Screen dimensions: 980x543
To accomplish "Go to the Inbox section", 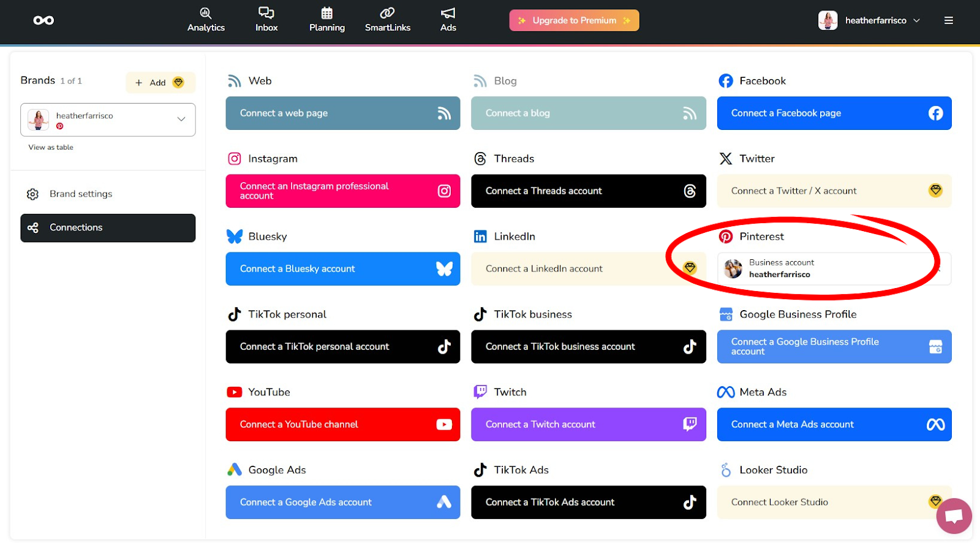I will [266, 20].
